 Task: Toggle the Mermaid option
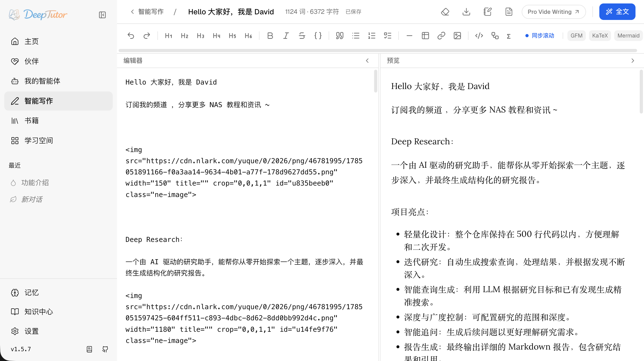[629, 36]
